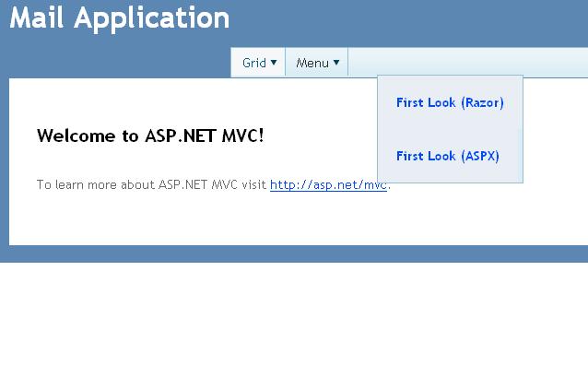Open the Grid menu item
Screen dimensions: 588x389
[x=258, y=63]
